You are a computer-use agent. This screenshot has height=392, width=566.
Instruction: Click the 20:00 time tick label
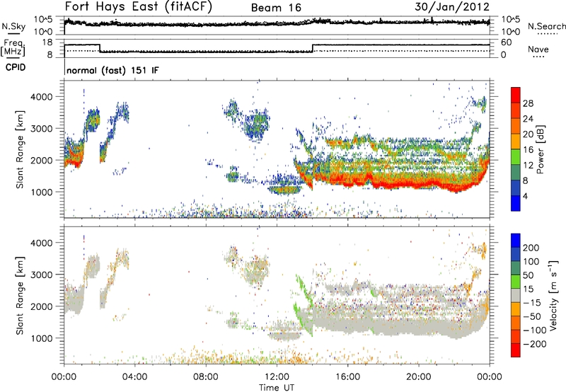[x=418, y=377]
